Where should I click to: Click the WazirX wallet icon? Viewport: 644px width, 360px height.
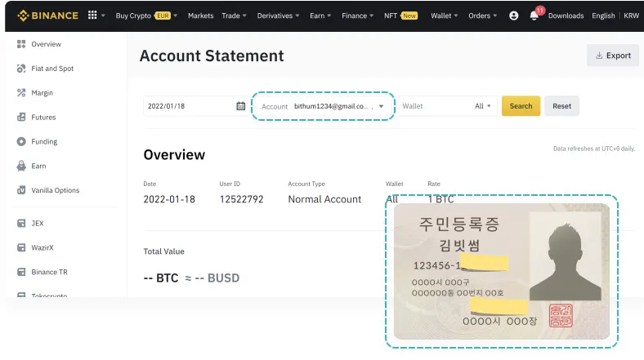21,247
